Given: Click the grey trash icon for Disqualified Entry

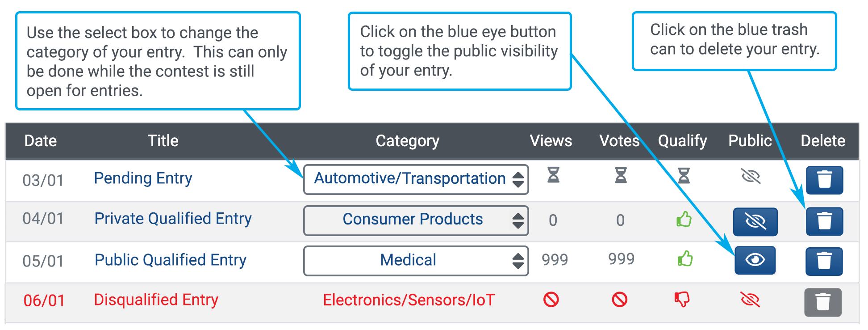Looking at the screenshot, I should tap(823, 302).
